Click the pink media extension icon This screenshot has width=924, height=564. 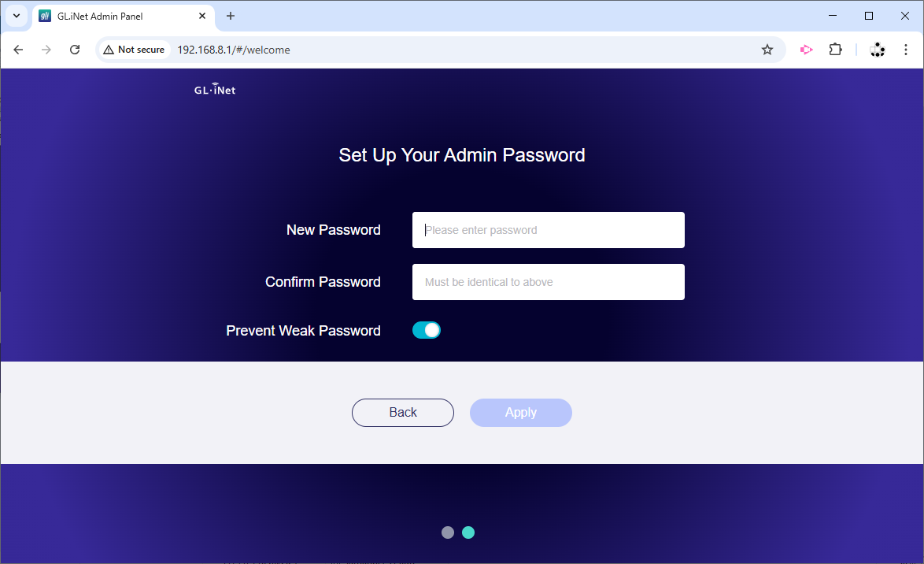806,50
